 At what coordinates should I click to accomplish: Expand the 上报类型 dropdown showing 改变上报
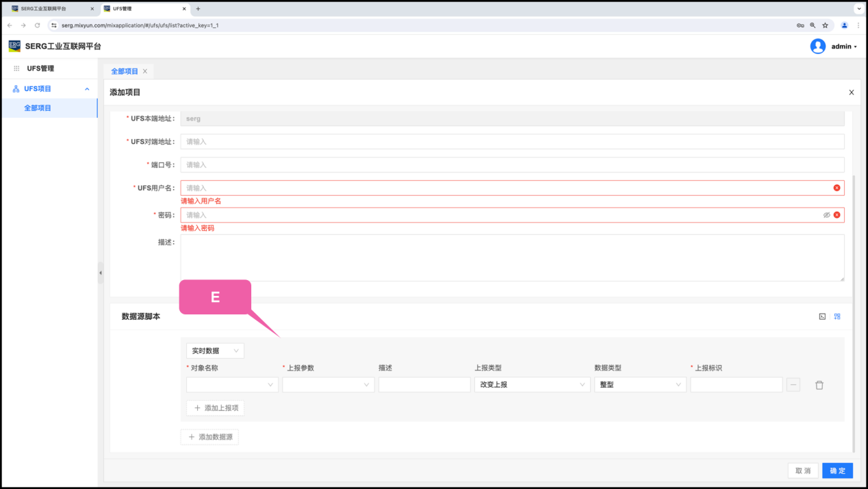tap(532, 385)
